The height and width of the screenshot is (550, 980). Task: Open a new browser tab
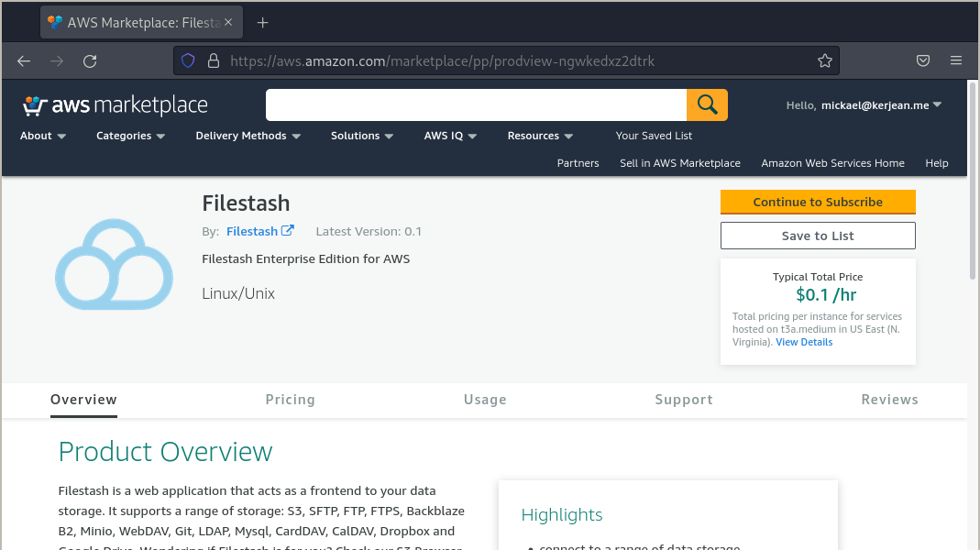point(262,23)
